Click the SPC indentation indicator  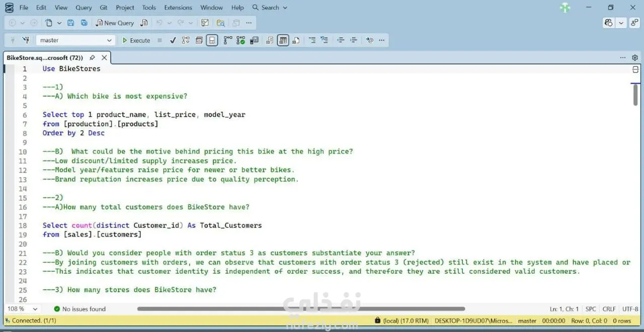click(591, 309)
